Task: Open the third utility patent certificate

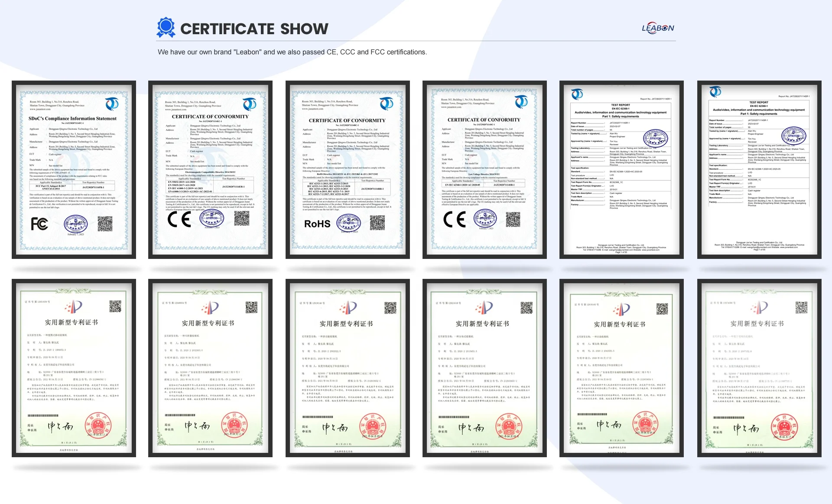Action: (348, 368)
